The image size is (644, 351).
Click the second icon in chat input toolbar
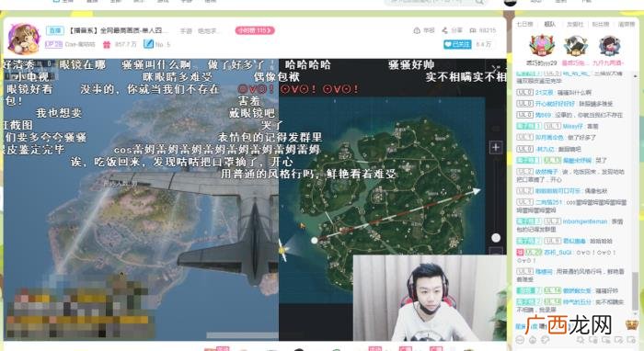pyautogui.click(x=533, y=340)
